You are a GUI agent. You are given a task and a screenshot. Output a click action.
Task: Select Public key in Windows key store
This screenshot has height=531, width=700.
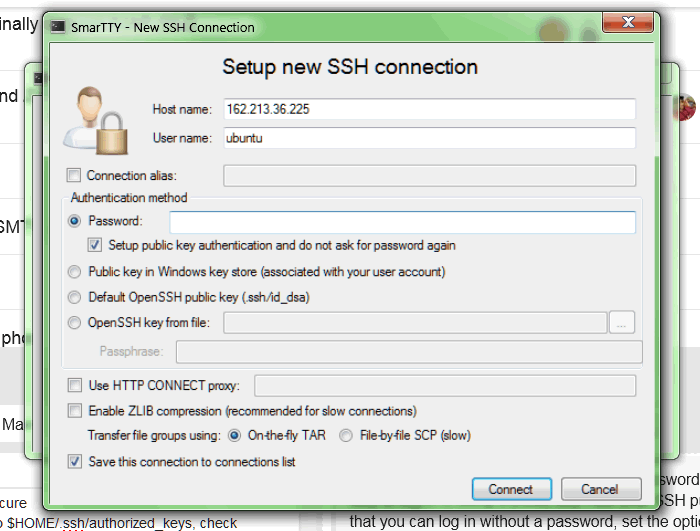(x=74, y=272)
